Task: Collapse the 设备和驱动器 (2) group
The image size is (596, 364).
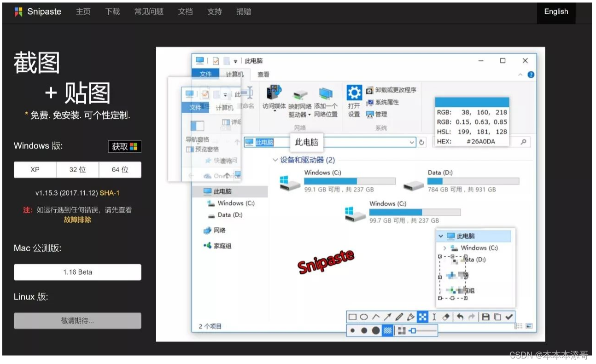Action: (x=275, y=160)
